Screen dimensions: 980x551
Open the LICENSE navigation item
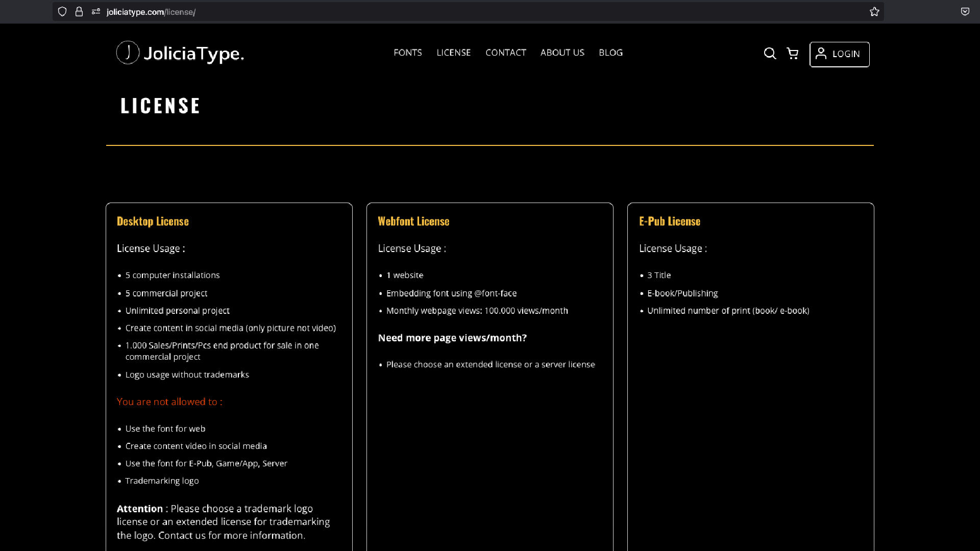[x=454, y=53]
